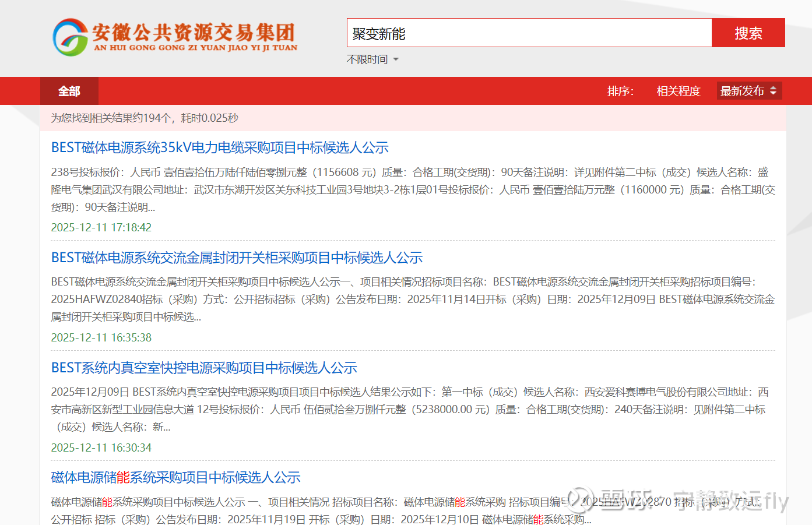Click timestamp 2025-12-11 17:18:42
This screenshot has height=525, width=812.
(x=101, y=227)
